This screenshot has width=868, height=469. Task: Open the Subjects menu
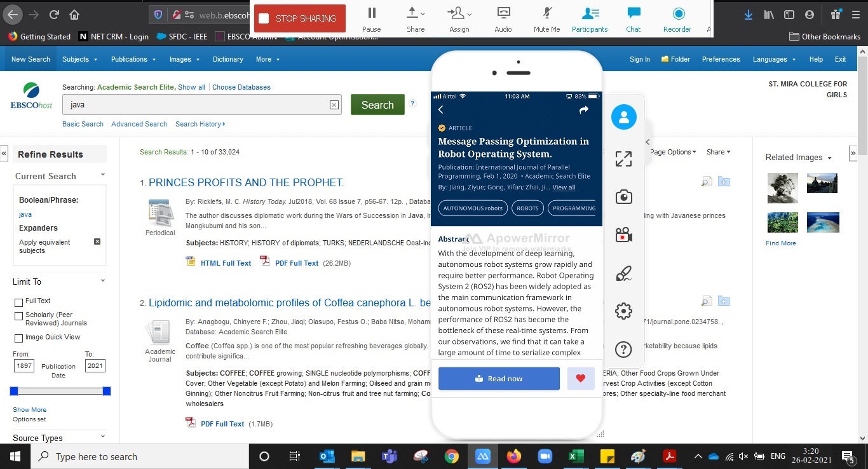[80, 59]
